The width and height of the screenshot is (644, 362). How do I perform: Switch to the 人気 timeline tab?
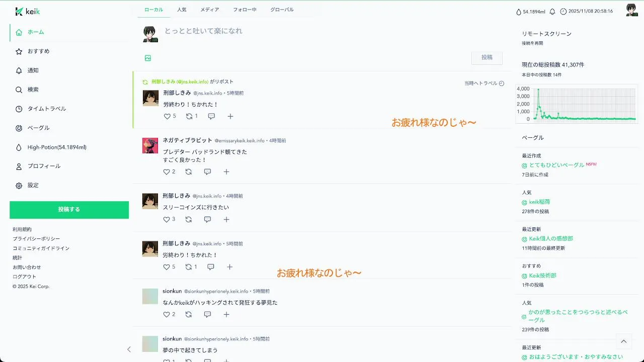point(182,10)
